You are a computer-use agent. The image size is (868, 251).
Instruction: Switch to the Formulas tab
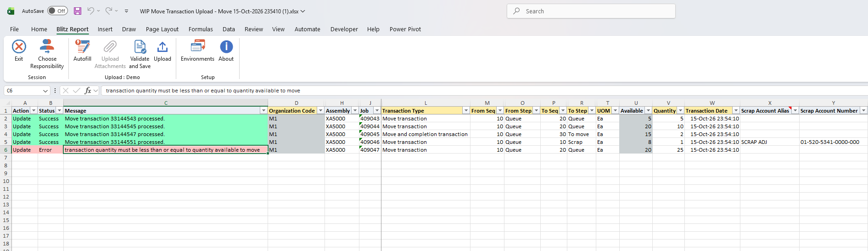(x=201, y=29)
